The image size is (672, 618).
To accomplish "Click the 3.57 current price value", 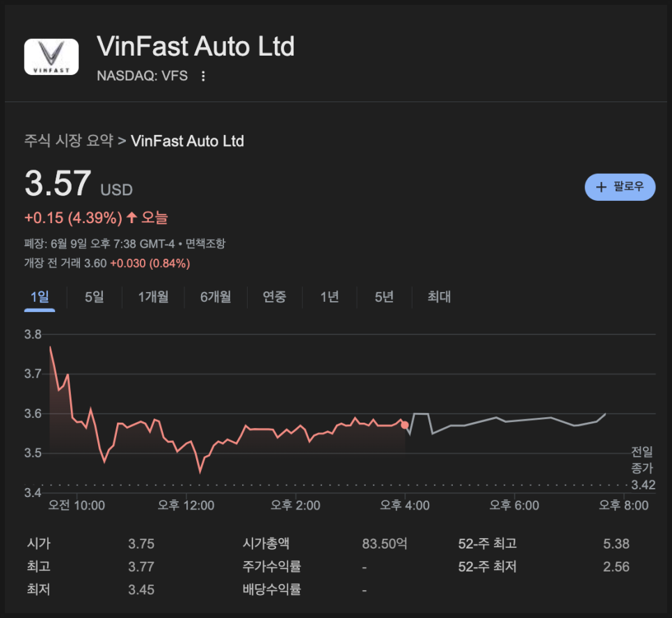I will coord(58,184).
